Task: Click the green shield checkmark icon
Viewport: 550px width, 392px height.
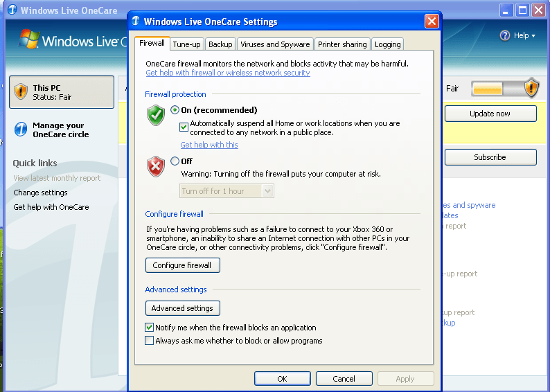Action: tap(156, 115)
